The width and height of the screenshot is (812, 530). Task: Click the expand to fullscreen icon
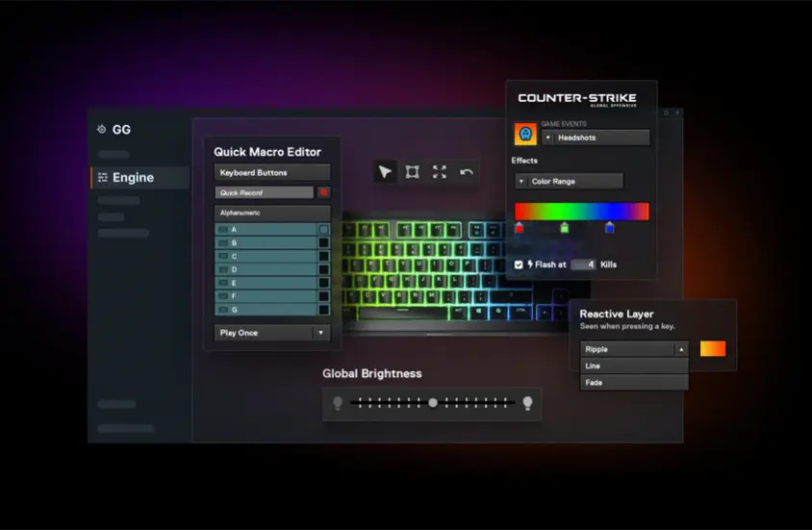coord(439,172)
